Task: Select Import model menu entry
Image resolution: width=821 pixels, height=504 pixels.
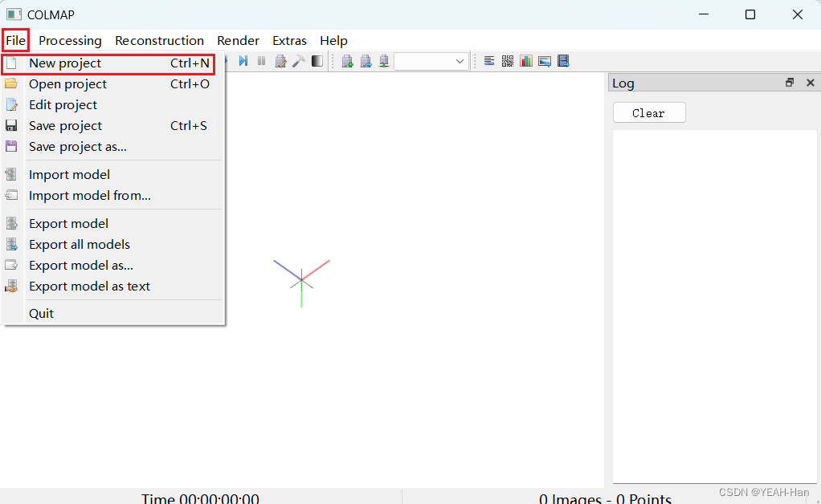Action: 113,175
